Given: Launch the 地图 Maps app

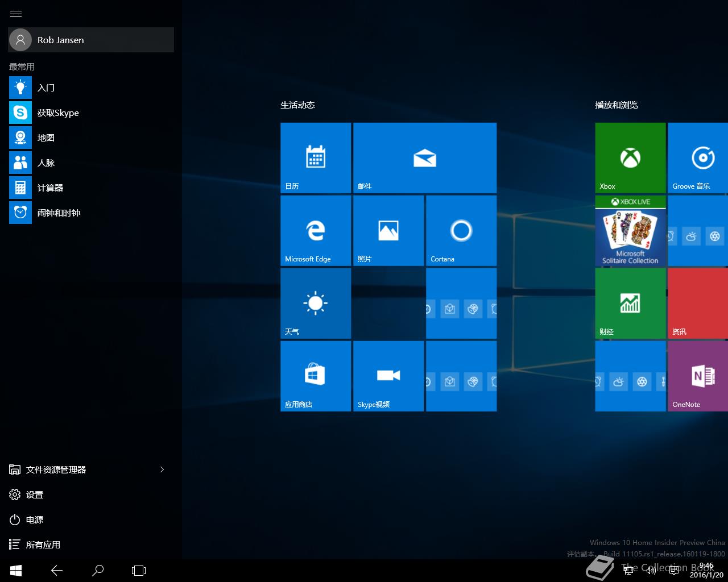Looking at the screenshot, I should (91, 138).
